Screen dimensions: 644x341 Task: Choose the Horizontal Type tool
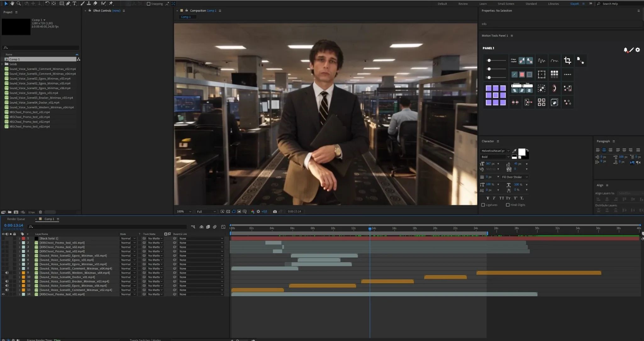click(75, 3)
